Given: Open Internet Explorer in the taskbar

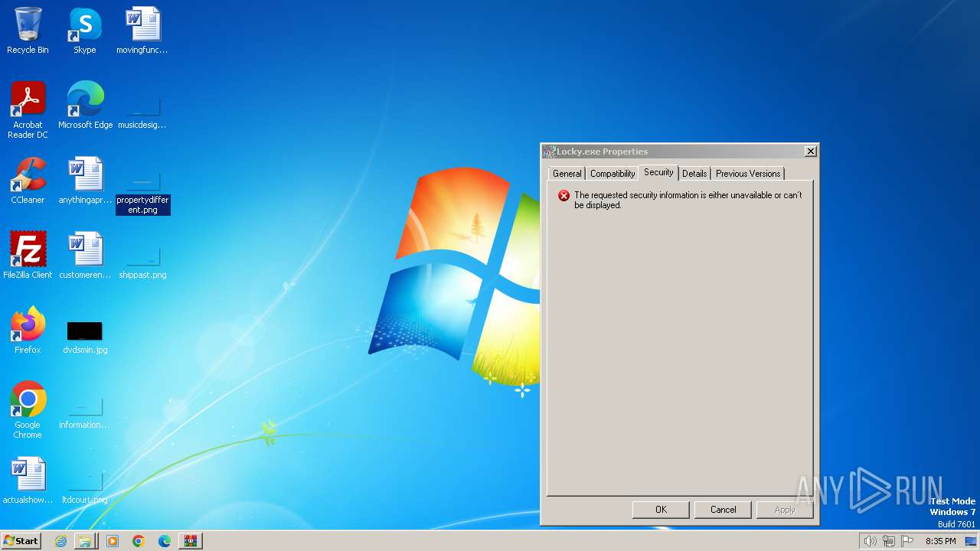Looking at the screenshot, I should click(60, 541).
